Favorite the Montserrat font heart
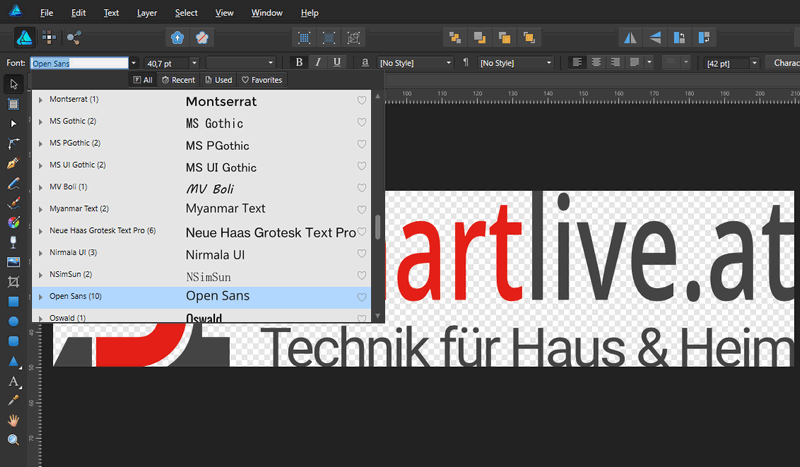The width and height of the screenshot is (800, 467). (362, 101)
